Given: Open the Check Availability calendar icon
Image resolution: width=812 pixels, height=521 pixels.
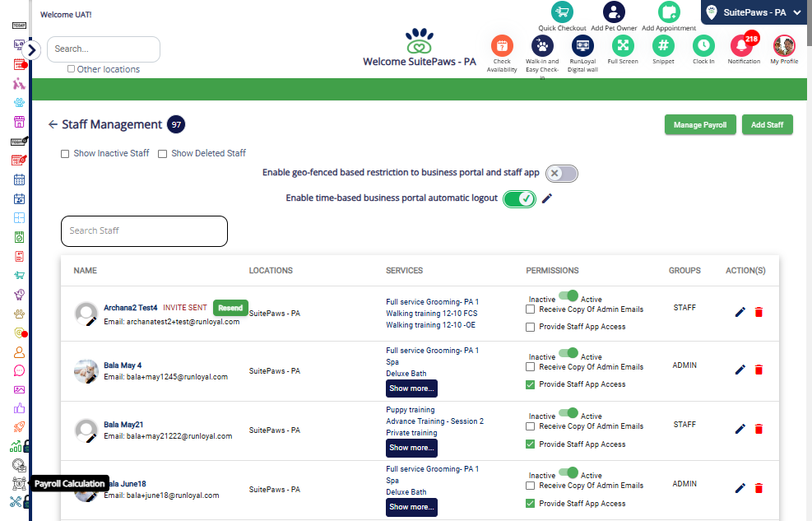Looking at the screenshot, I should [502, 46].
